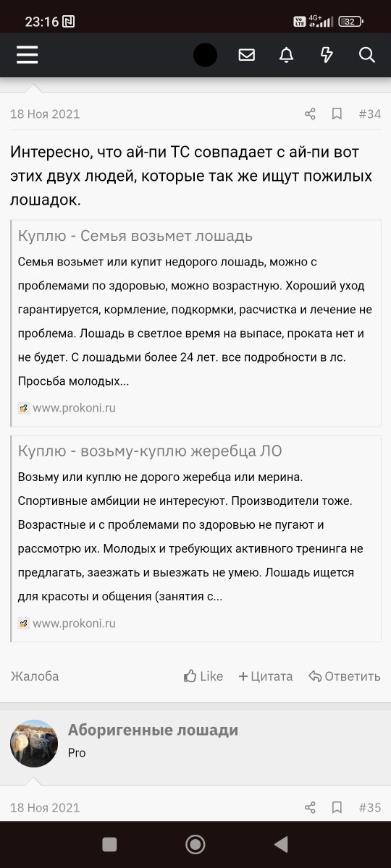Like post #34

pyautogui.click(x=203, y=676)
